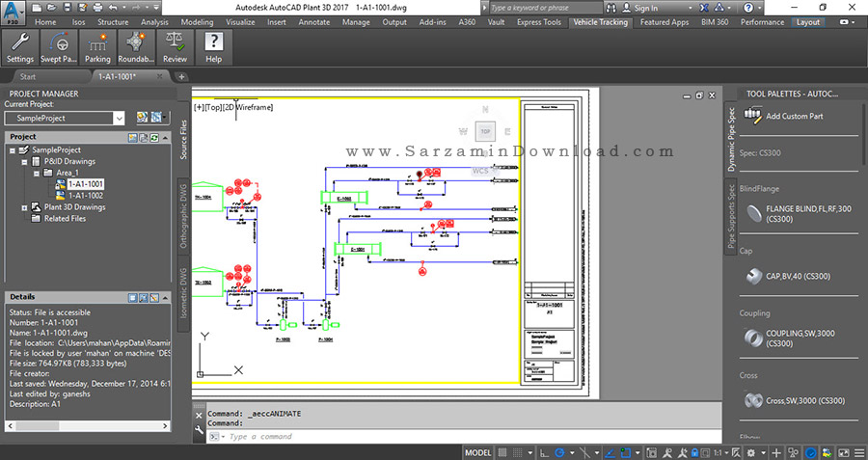Toggle 2D object snap in the status bar
The image size is (868, 460).
(x=626, y=452)
